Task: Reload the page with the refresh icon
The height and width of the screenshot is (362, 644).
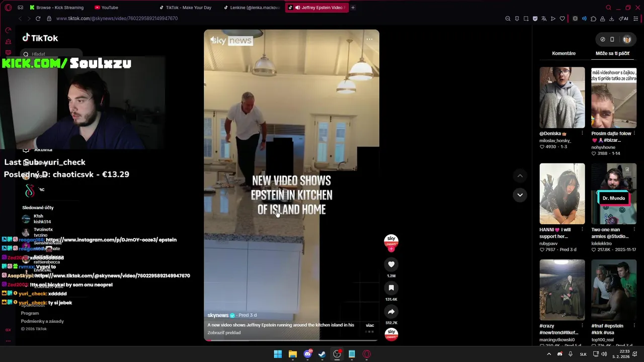Action: click(38, 19)
